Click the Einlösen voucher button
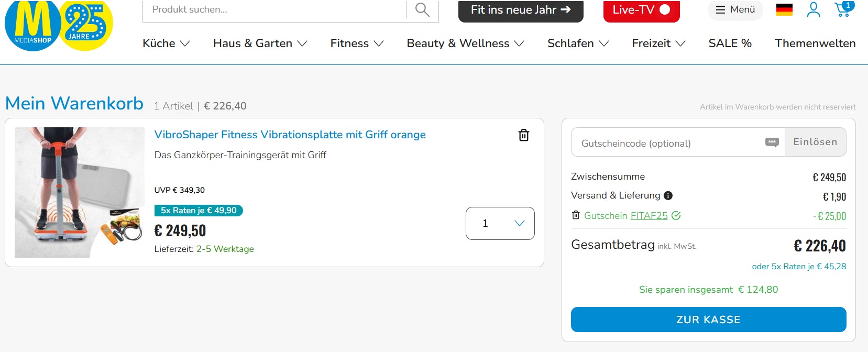868x352 pixels. click(815, 142)
